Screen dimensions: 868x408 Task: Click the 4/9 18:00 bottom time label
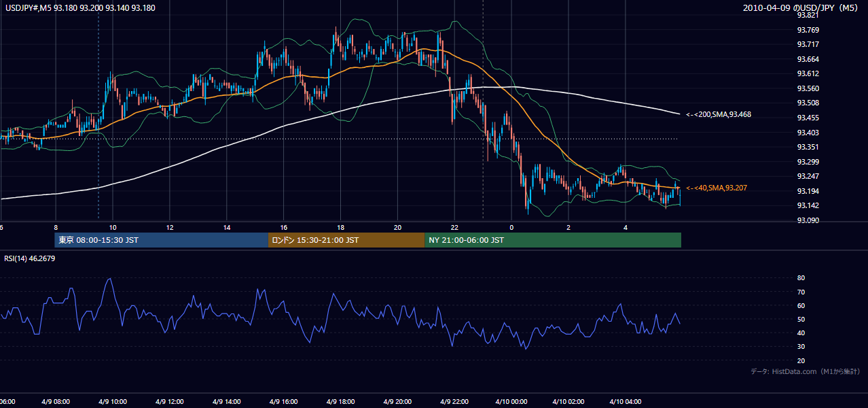click(341, 401)
